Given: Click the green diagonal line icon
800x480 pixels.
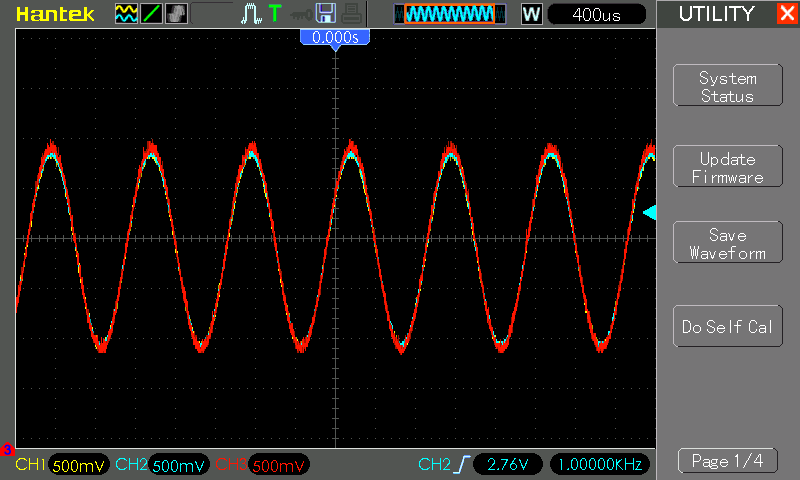Looking at the screenshot, I should point(152,13).
